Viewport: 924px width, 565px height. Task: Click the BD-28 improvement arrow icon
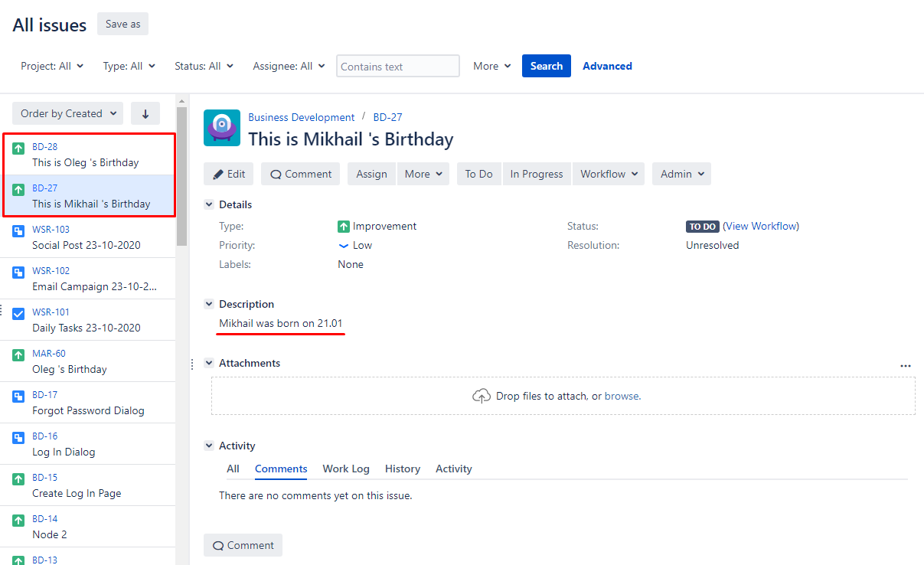pos(19,149)
